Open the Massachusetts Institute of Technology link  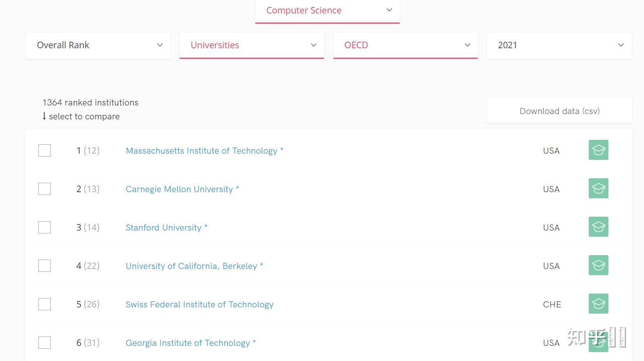coord(201,151)
